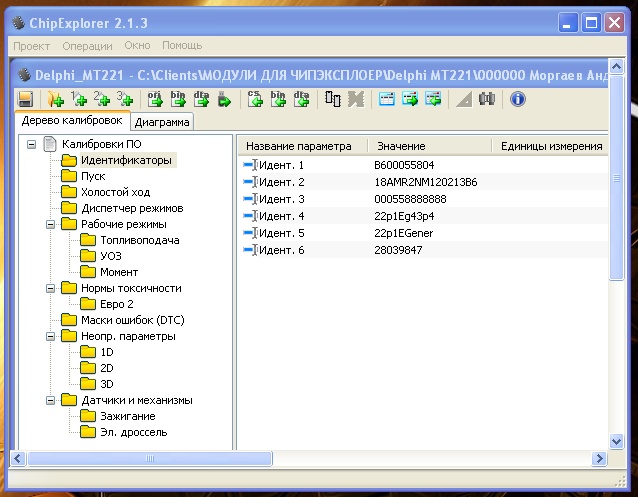
Task: Click the first 'bin' export toolbar icon
Action: [x=178, y=99]
